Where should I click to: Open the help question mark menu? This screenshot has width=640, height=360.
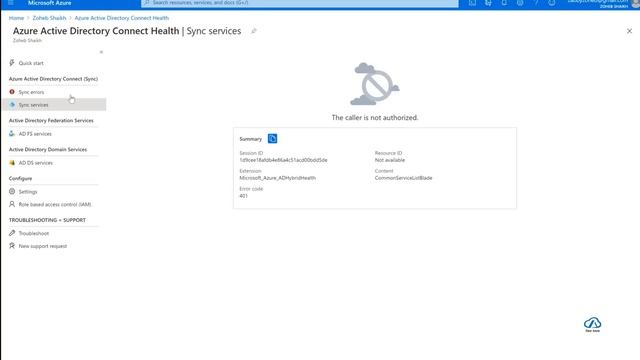coord(536,2)
